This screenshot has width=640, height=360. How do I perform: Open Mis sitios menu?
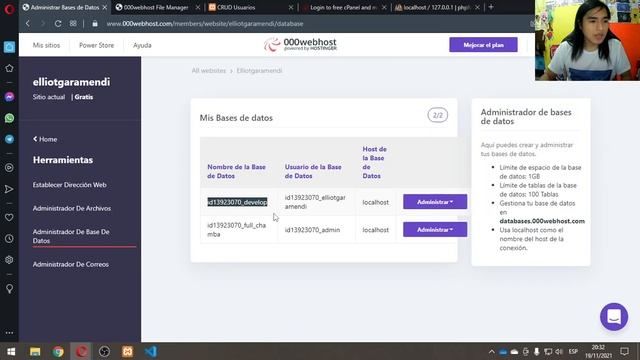click(46, 45)
